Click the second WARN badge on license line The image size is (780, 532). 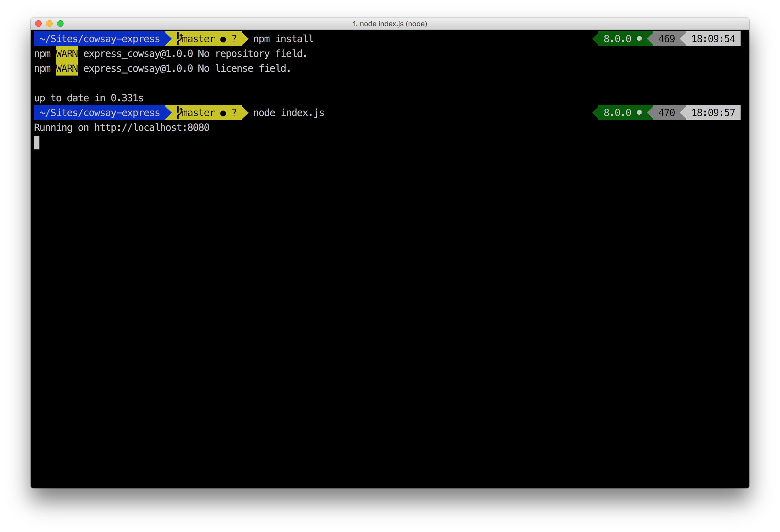coord(67,68)
